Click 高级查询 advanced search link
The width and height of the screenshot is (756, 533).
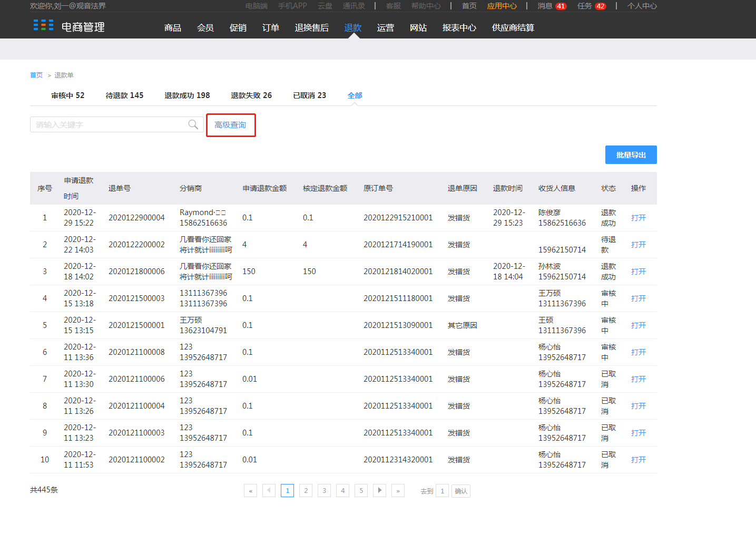(230, 125)
